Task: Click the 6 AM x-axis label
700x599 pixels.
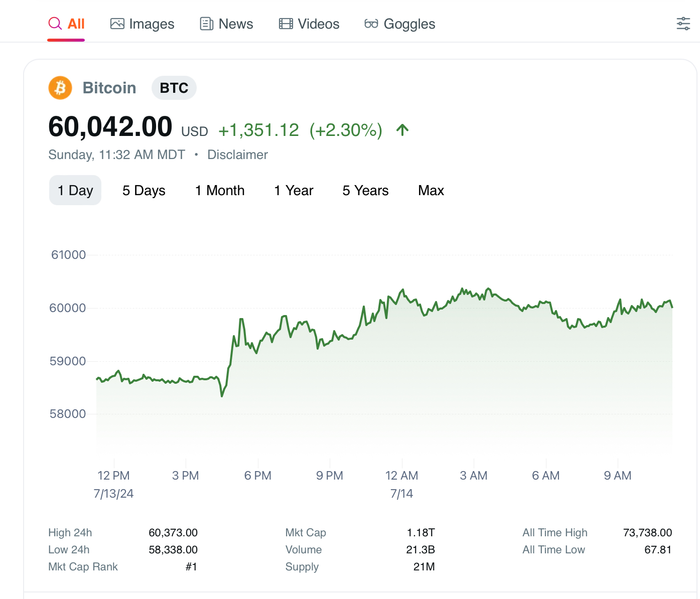Action: pyautogui.click(x=546, y=475)
